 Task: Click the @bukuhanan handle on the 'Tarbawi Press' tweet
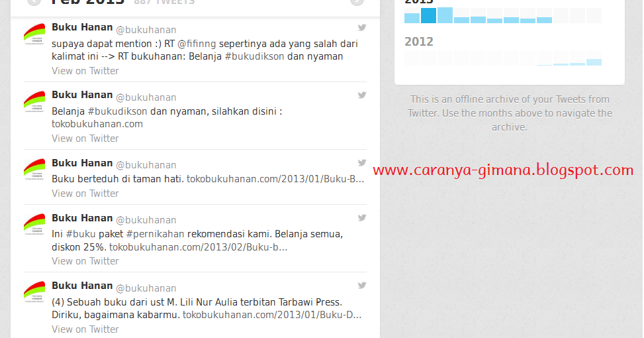coord(146,288)
